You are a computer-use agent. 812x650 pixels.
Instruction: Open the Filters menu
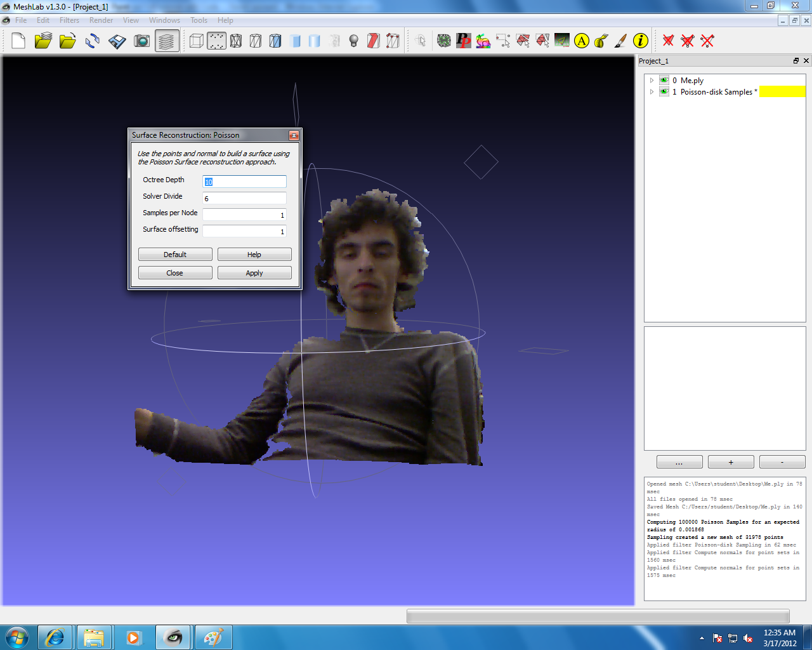coord(69,20)
